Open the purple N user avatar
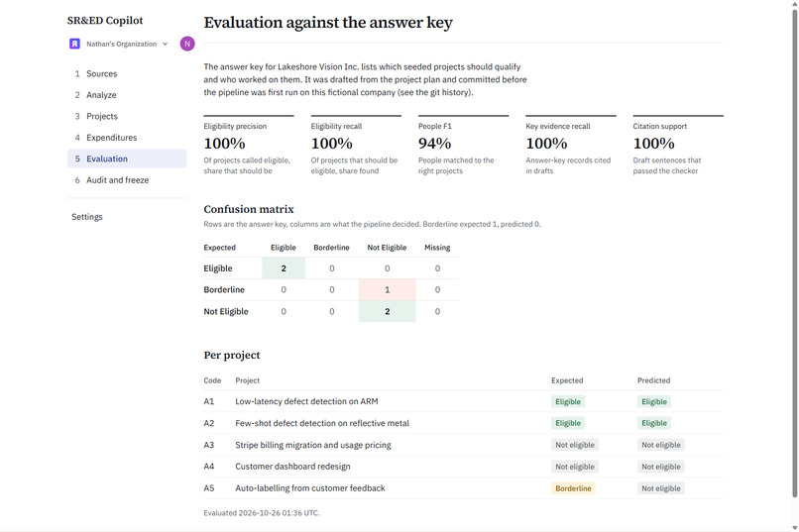799x532 pixels. click(187, 44)
